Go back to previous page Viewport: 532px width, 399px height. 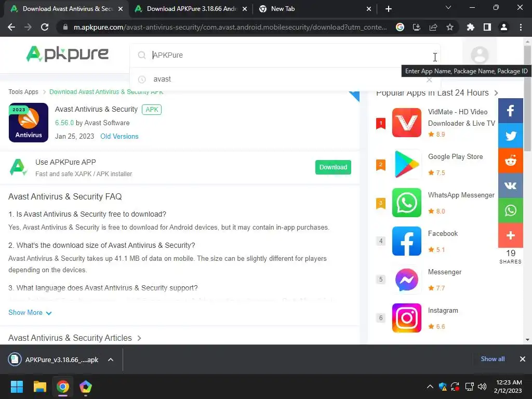pyautogui.click(x=11, y=27)
